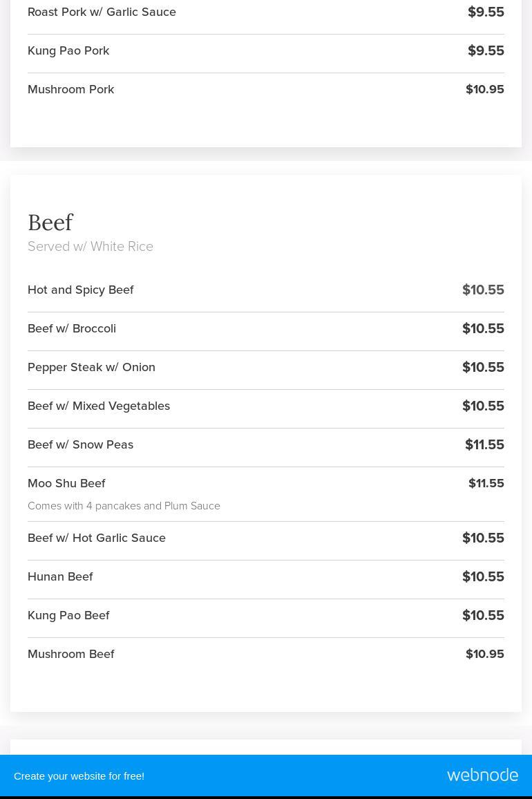
Task: Click Moo Shu Beef pancakes description
Action: 124,506
